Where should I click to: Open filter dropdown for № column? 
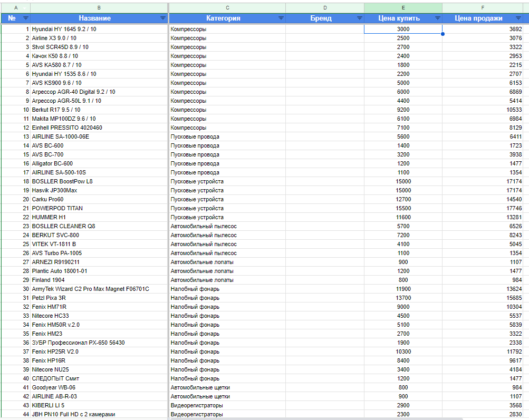click(x=26, y=18)
